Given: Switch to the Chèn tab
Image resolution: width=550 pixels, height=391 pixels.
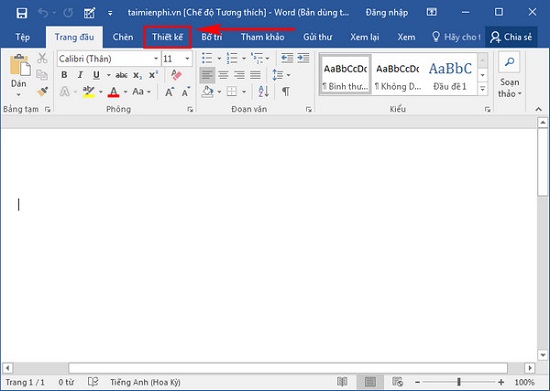Looking at the screenshot, I should pos(123,37).
